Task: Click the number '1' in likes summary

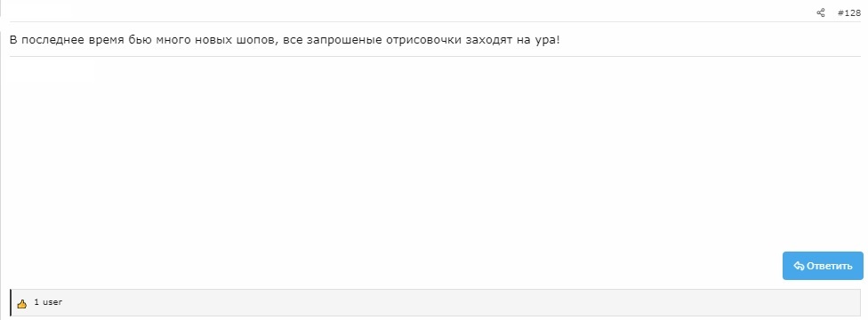Action: 36,302
